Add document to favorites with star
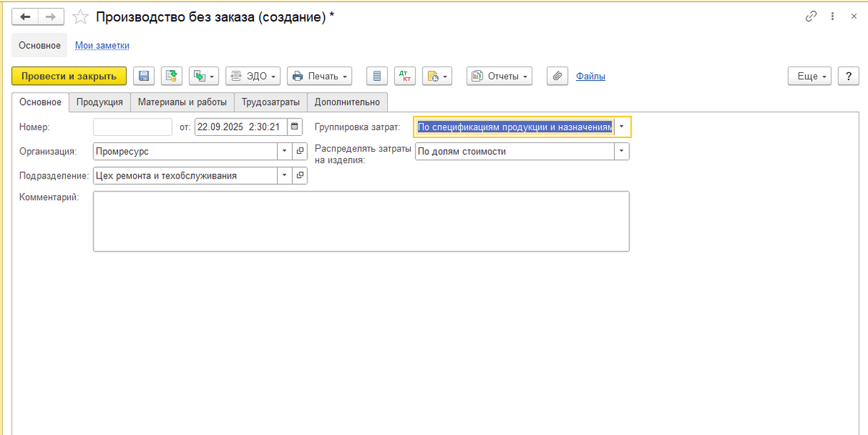The width and height of the screenshot is (868, 435). pyautogui.click(x=82, y=17)
